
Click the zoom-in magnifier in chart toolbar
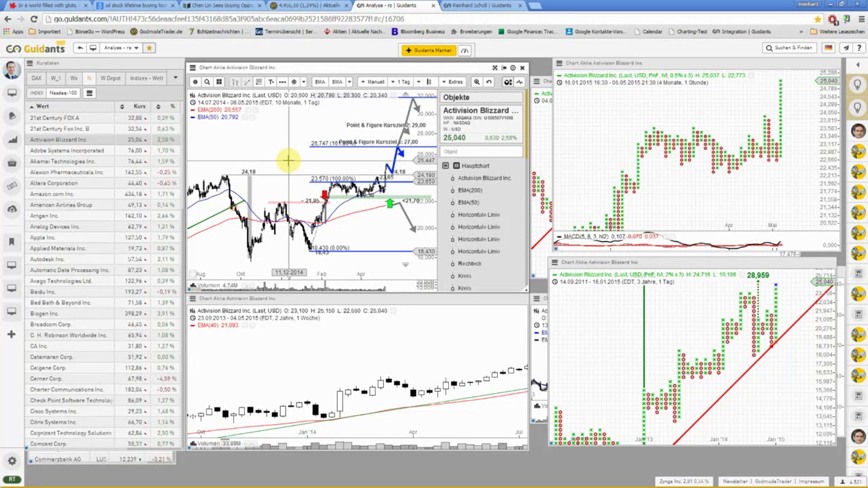[x=477, y=82]
